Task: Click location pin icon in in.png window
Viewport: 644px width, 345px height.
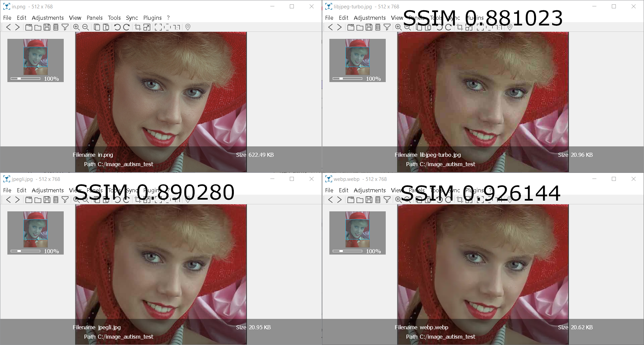Action: point(188,27)
